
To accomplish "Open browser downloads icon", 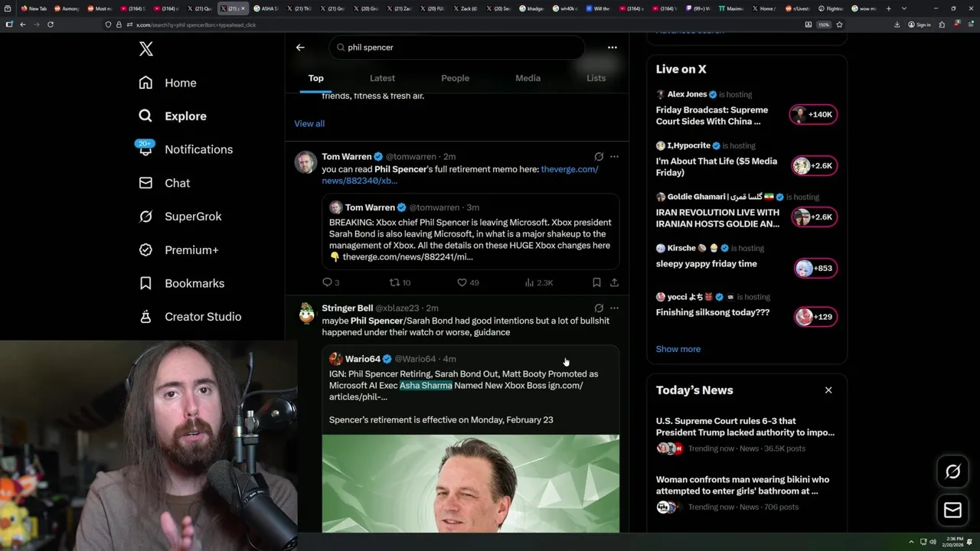I will [x=897, y=24].
